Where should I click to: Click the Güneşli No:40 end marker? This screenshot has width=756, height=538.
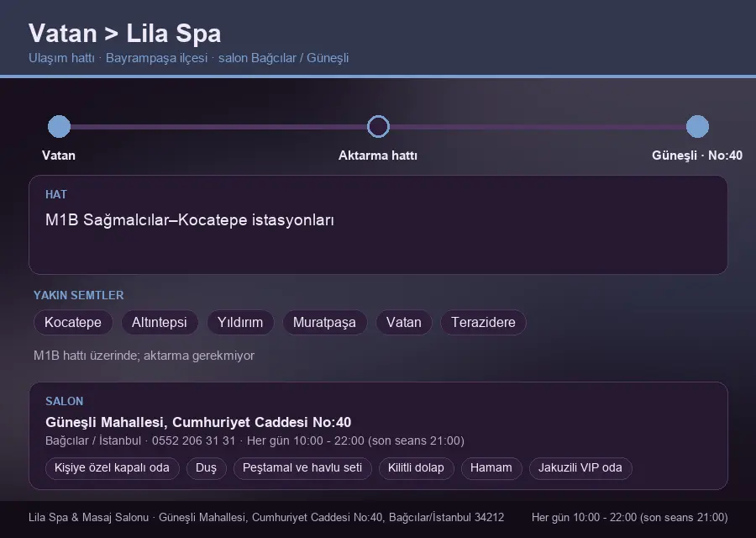(697, 126)
